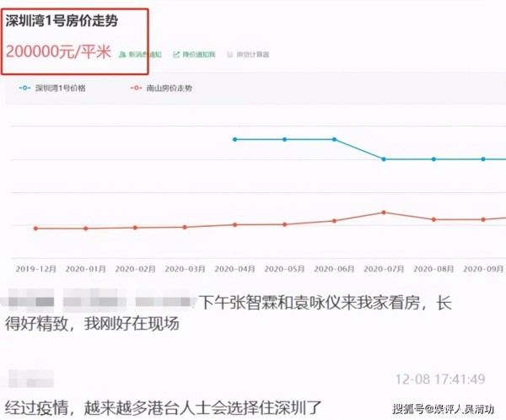Select red data point for 2020-02月
Viewport: 506px width, 420px height.
pos(135,228)
